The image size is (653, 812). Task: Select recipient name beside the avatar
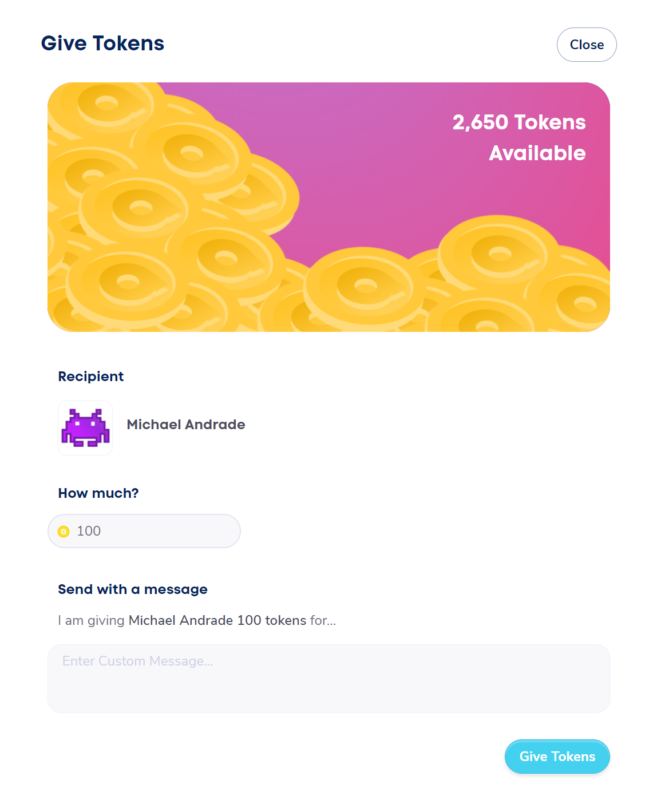click(x=186, y=425)
